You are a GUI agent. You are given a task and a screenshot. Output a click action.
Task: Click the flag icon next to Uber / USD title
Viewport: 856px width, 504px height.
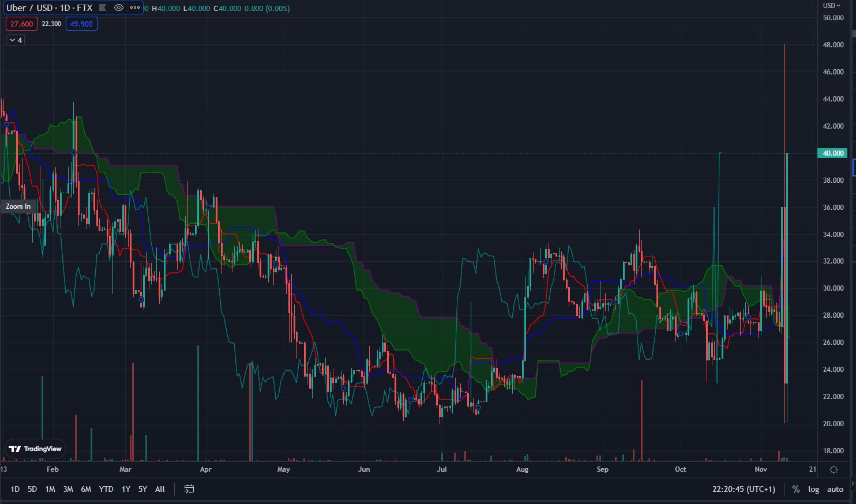point(103,8)
